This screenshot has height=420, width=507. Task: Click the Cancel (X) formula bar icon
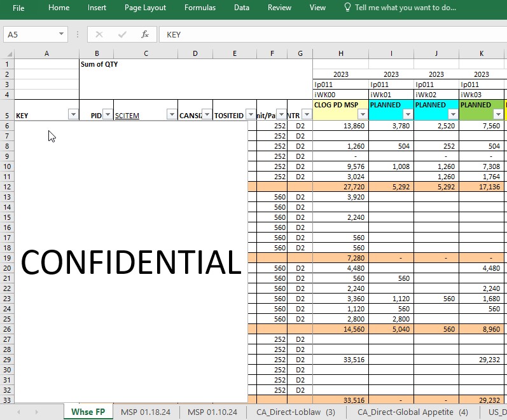pyautogui.click(x=99, y=34)
